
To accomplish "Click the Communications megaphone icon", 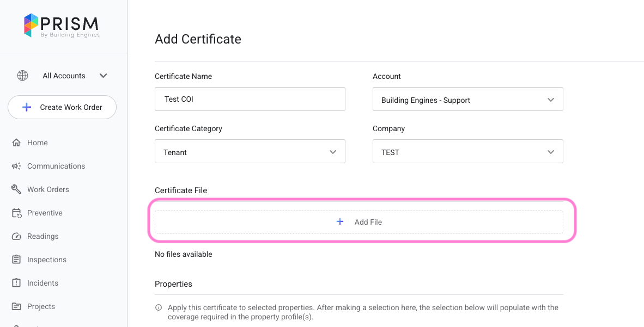I will coord(16,166).
